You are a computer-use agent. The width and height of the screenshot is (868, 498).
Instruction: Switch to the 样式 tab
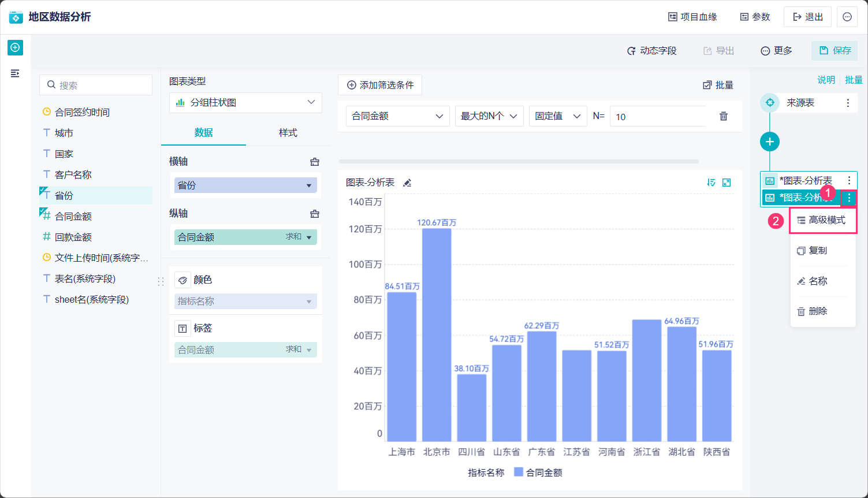tap(288, 133)
